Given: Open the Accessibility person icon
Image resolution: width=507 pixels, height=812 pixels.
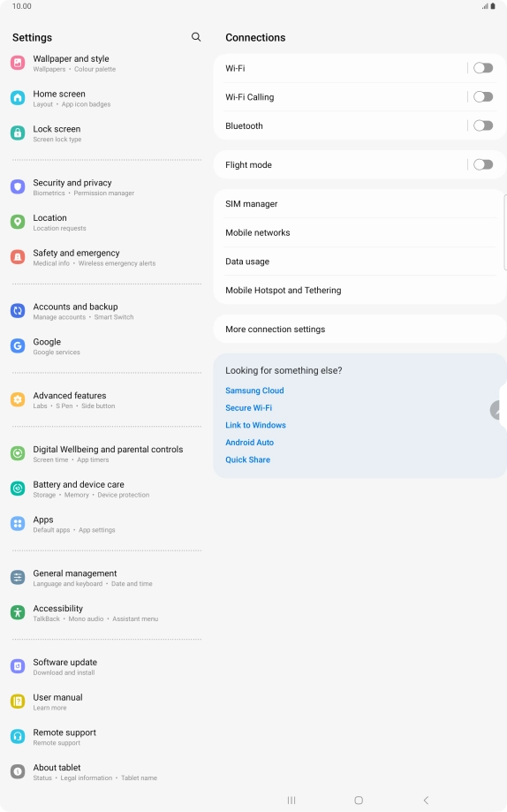Looking at the screenshot, I should point(18,612).
